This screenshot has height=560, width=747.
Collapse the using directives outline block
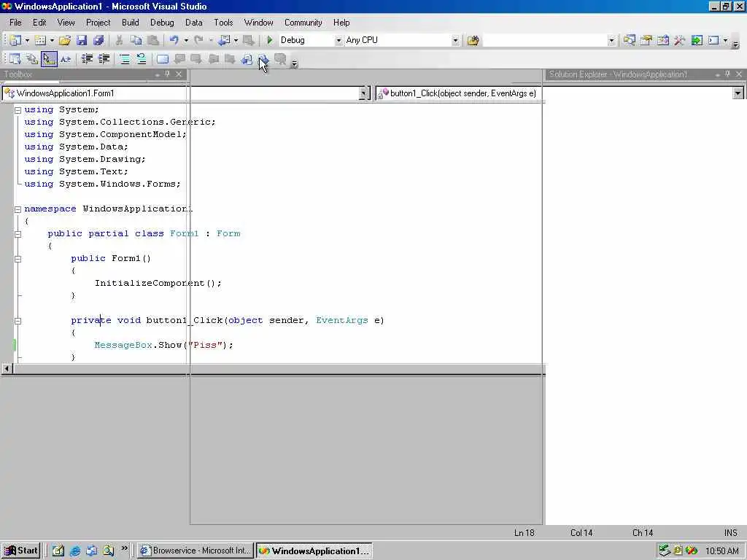(x=18, y=110)
